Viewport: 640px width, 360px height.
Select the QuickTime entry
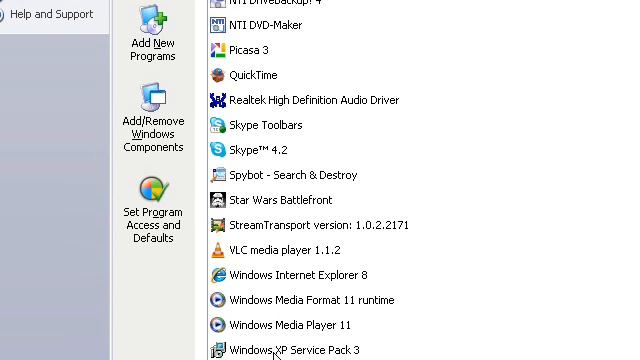(253, 75)
